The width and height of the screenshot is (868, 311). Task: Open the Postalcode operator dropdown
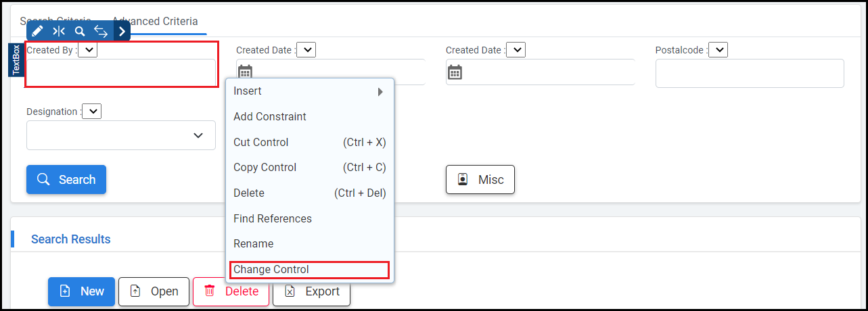[x=718, y=50]
